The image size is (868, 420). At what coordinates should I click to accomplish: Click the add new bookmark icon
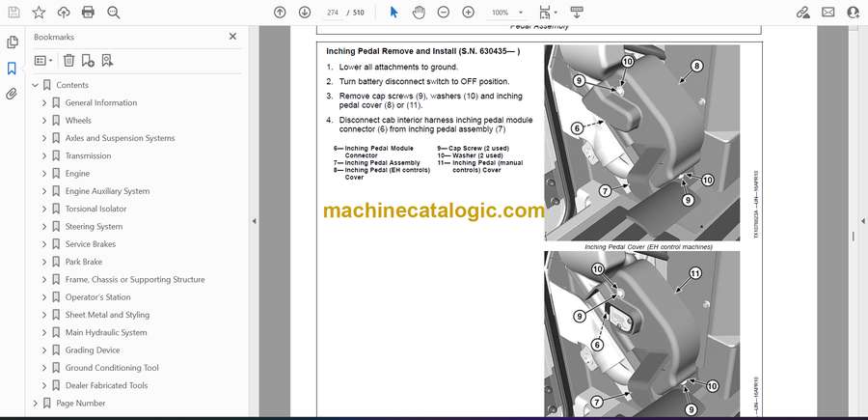pos(88,61)
